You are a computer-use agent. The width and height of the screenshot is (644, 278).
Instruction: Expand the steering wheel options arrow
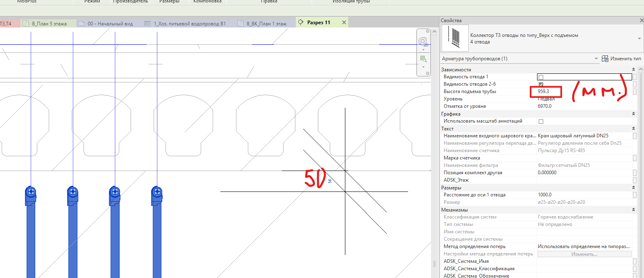pyautogui.click(x=423, y=50)
